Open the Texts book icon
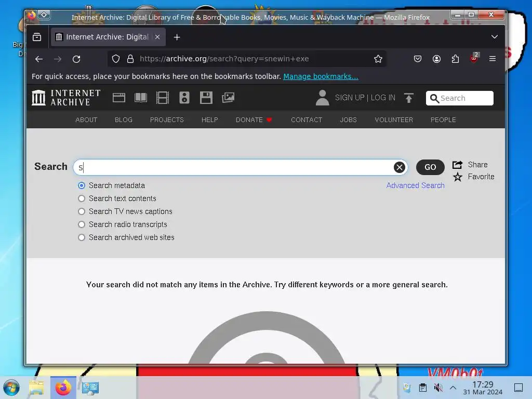This screenshot has height=399, width=532. [140, 98]
